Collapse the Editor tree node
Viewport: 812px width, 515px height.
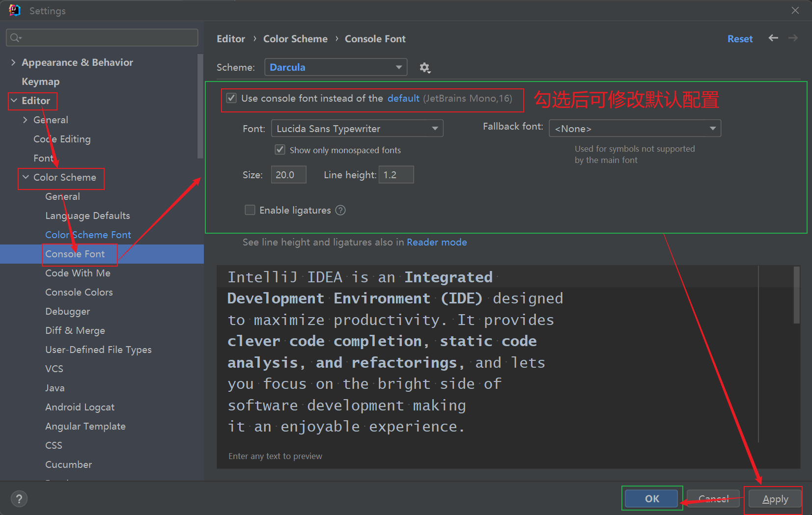click(x=14, y=101)
